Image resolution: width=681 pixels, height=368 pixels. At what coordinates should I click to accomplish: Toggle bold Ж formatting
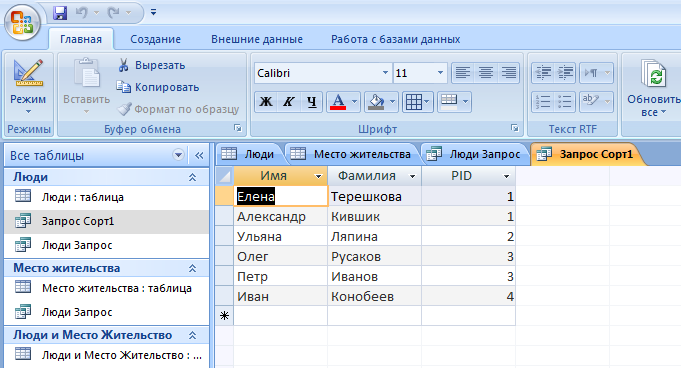coord(266,102)
